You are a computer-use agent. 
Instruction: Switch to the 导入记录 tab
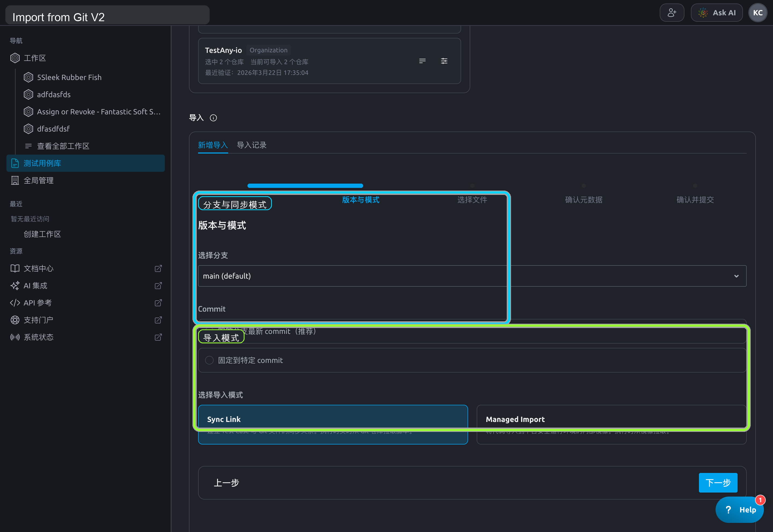point(252,145)
